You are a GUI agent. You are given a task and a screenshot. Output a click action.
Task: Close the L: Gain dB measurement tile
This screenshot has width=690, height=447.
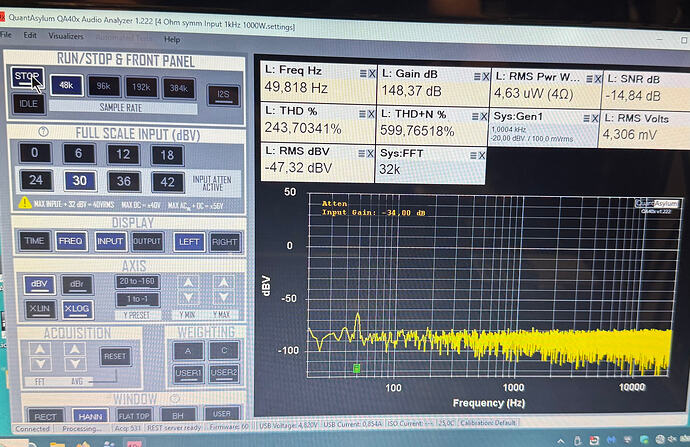click(486, 77)
